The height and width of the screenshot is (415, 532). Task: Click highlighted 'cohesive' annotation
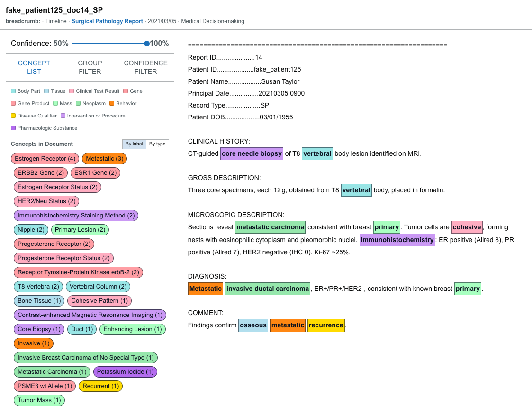(x=467, y=227)
